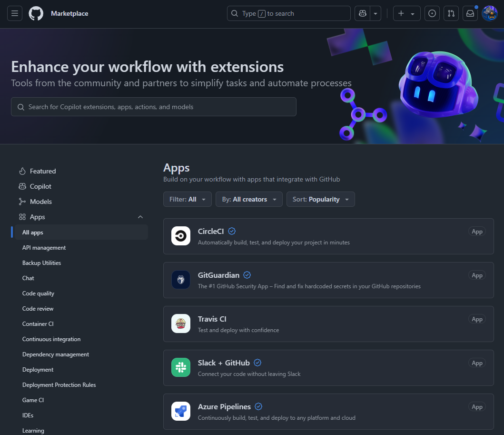Click the Apps grid icon in sidebar
The width and height of the screenshot is (504, 435).
(22, 217)
